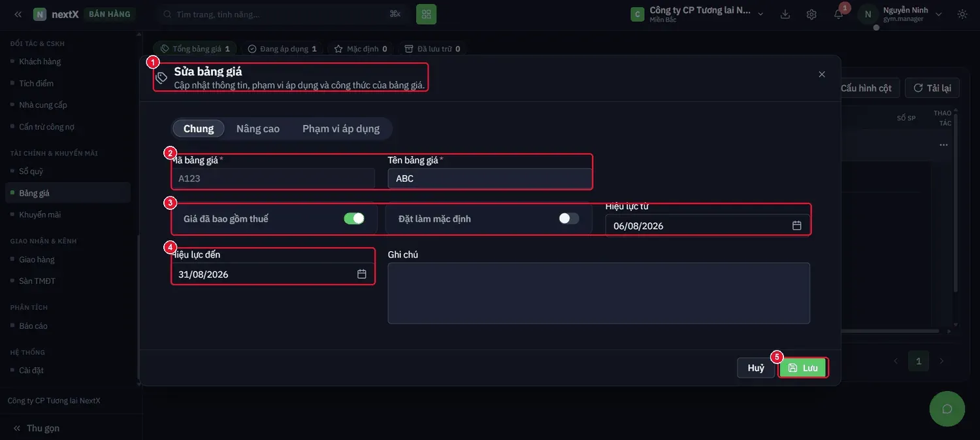Enable the Đặt làm mặc định switch

(x=569, y=218)
